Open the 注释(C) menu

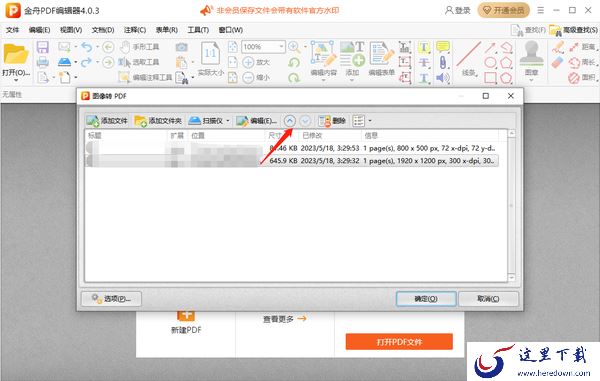[x=135, y=30]
